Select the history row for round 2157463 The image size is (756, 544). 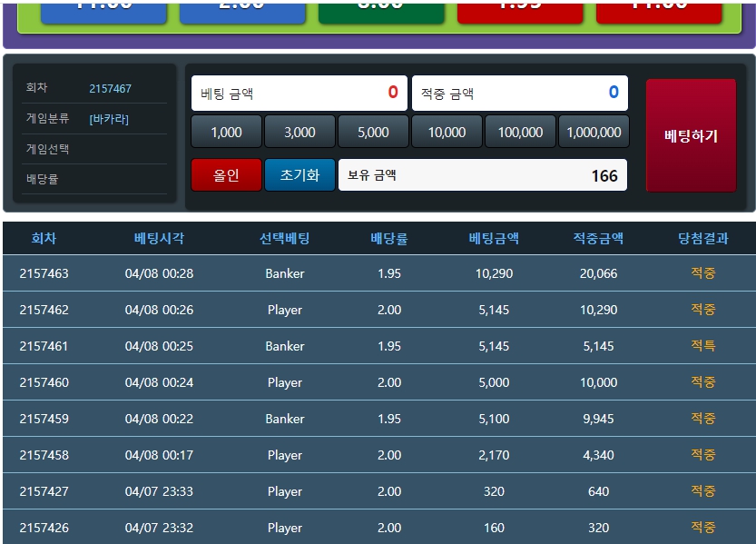tap(378, 273)
